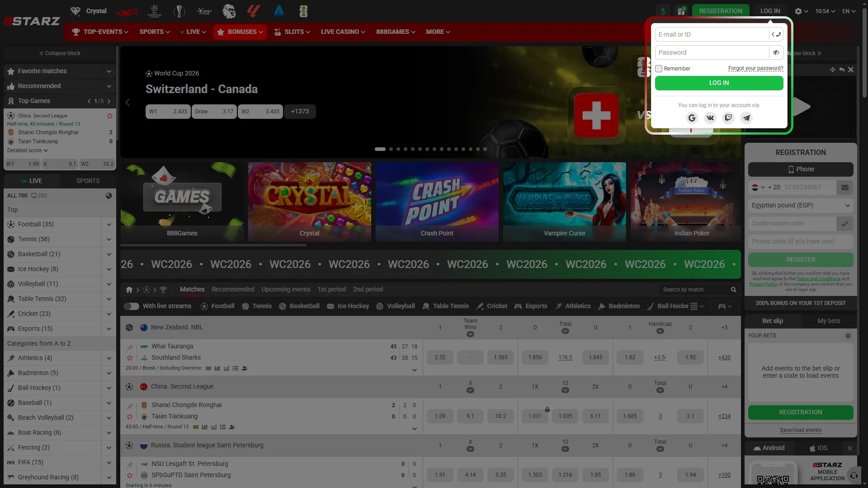868x488 pixels.
Task: Click the undo arrow in the right panel
Action: pos(842,70)
